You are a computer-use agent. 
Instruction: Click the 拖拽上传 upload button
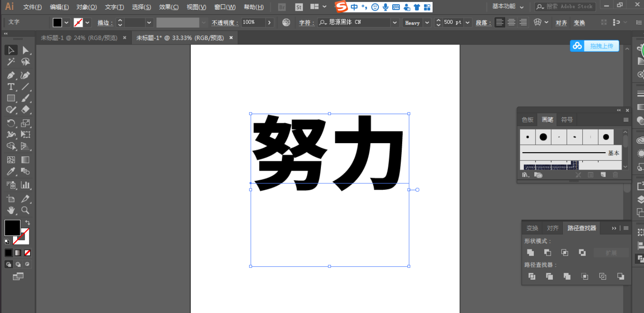[x=595, y=46]
